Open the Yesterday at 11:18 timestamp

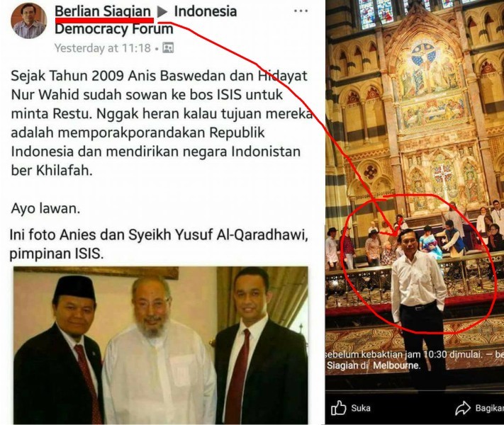(x=103, y=48)
